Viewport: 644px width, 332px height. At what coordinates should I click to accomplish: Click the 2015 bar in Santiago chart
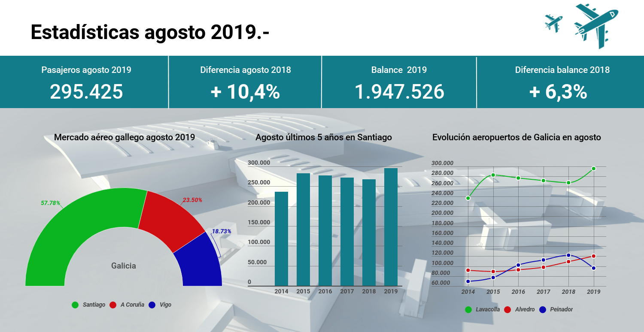tap(303, 229)
